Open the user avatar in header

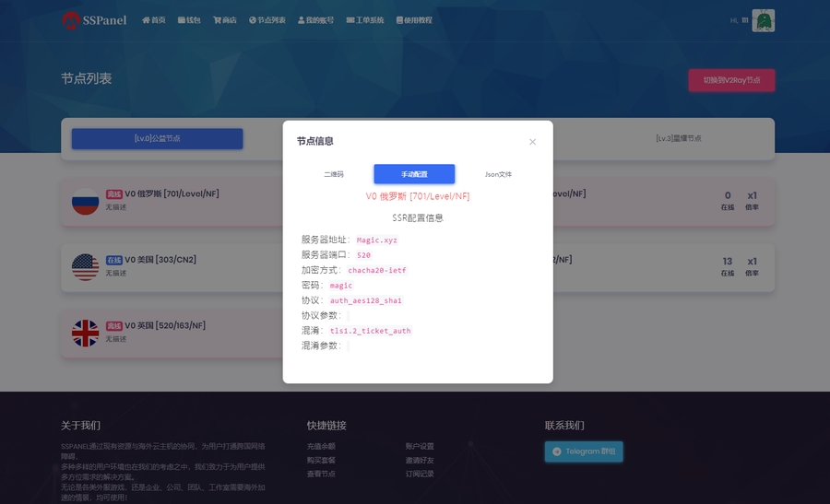click(763, 20)
